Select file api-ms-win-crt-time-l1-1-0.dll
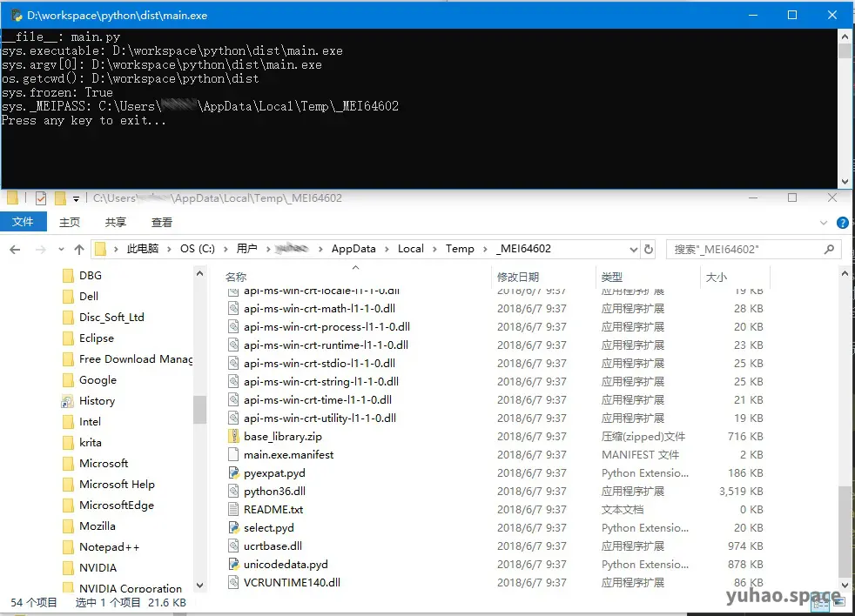Image resolution: width=855 pixels, height=616 pixels. click(x=317, y=400)
